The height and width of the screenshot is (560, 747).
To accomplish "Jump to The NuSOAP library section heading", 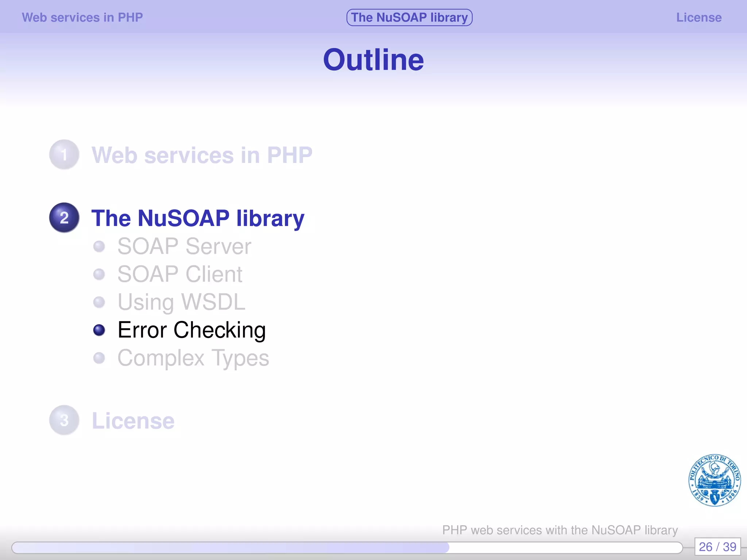I will tap(198, 218).
